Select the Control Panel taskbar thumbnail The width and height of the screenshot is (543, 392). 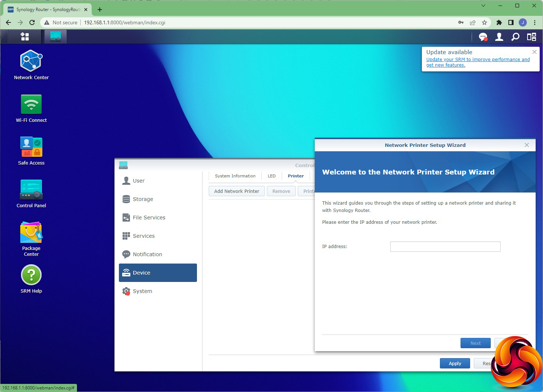56,36
